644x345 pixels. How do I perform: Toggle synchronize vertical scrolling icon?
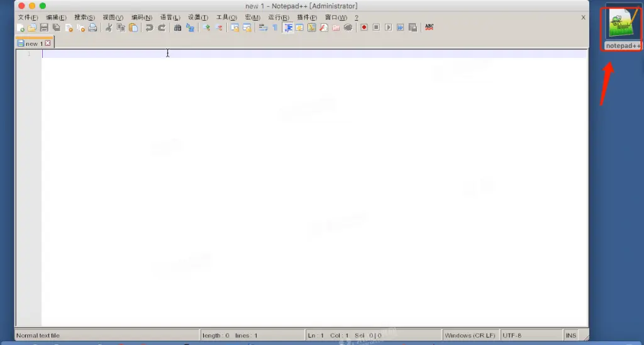tap(235, 28)
